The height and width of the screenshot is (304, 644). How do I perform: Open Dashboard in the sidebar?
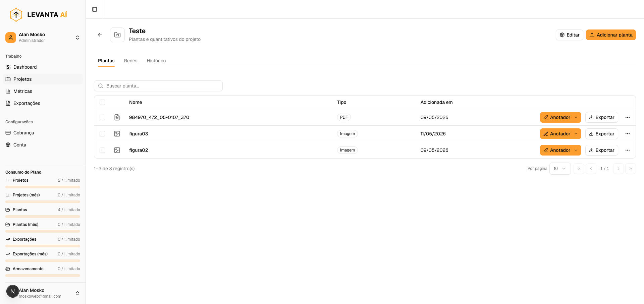pyautogui.click(x=43, y=67)
